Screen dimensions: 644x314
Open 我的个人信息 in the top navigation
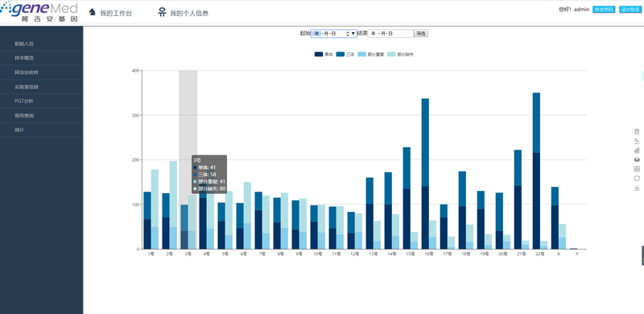click(x=189, y=13)
